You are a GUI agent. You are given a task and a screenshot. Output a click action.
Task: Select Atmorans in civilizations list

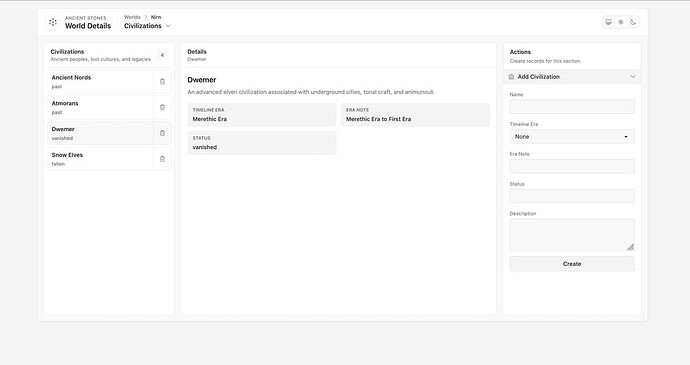point(100,107)
